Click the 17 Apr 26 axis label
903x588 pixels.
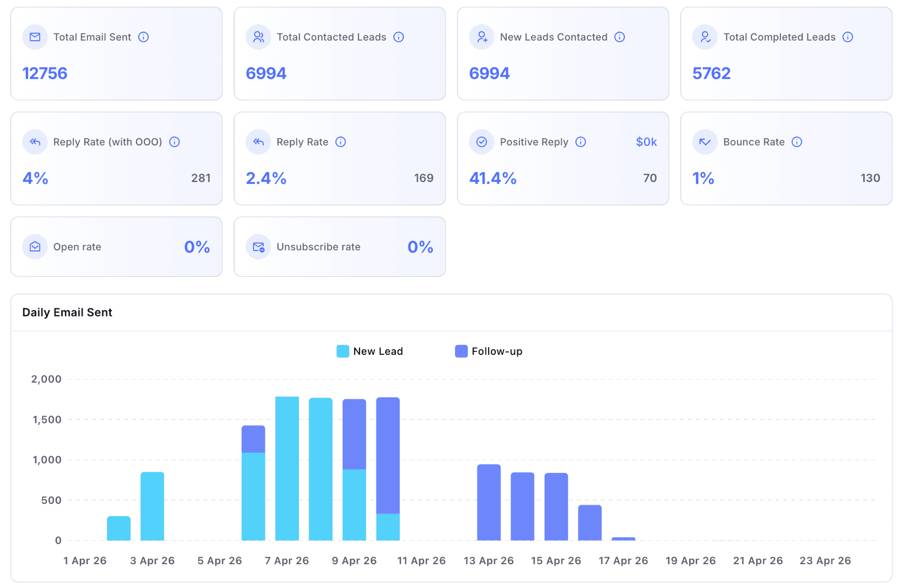click(623, 561)
